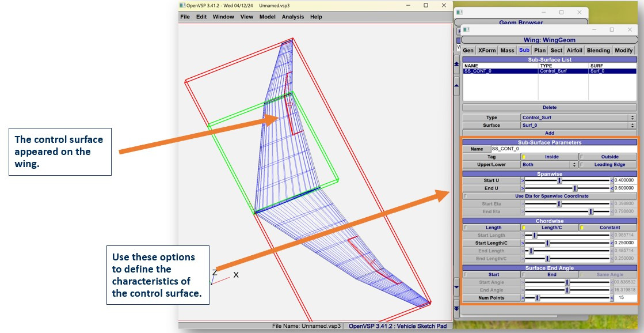Viewport: 644px width, 333px height.
Task: Enable Use Eta for Spanwise Coordinate
Action: (550, 196)
